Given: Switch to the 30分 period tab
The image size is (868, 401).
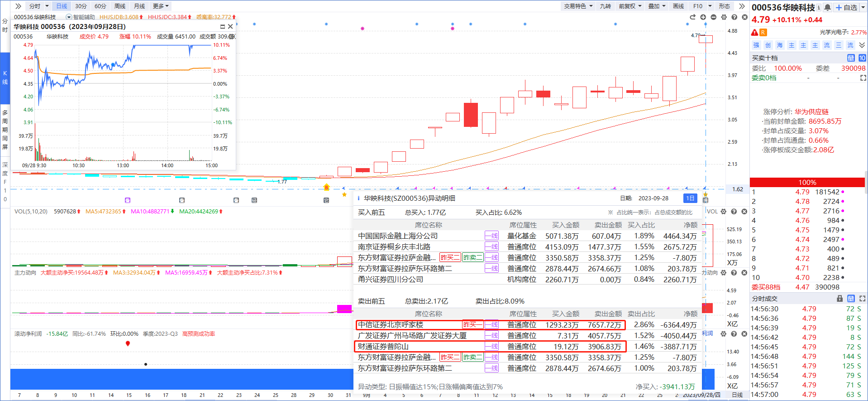Looking at the screenshot, I should point(81,6).
